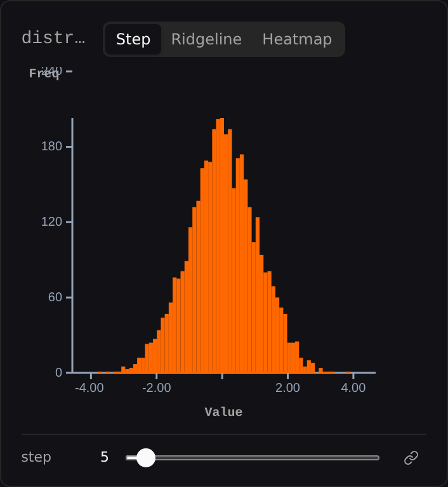Click the -4.00 x-axis tick label
Viewport: 448px width, 487px height.
pos(89,387)
